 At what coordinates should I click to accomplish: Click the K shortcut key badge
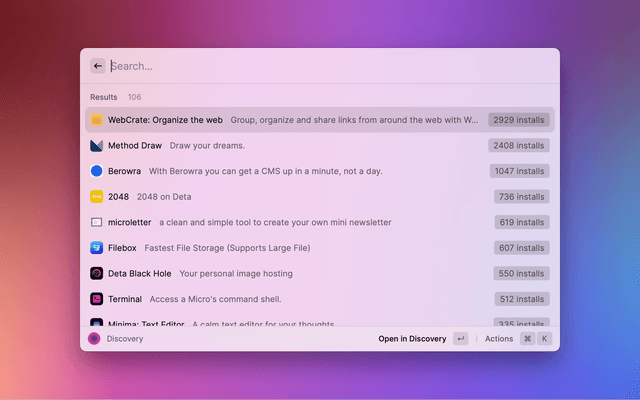545,339
